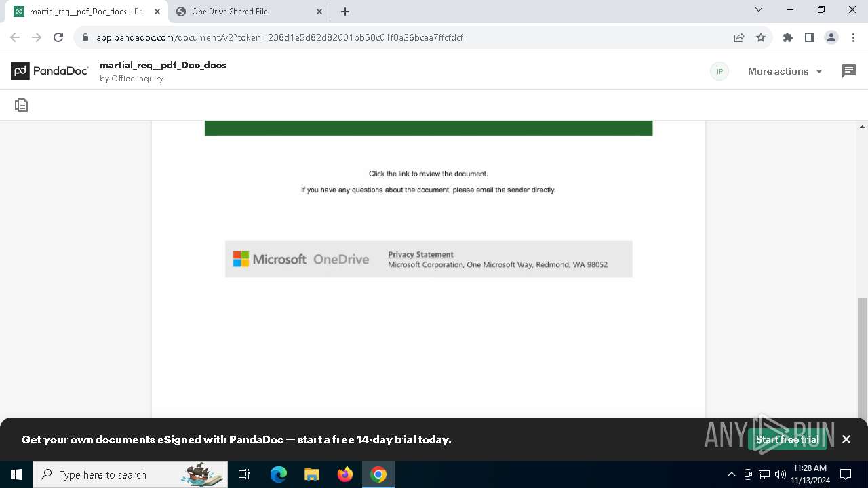Click the document title martial_req__pdf_Doc_docs
The width and height of the screenshot is (868, 488).
pos(163,65)
